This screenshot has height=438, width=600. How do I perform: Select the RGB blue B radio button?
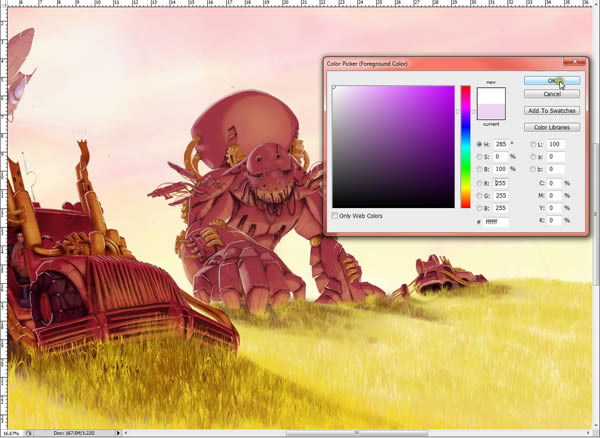(x=479, y=208)
